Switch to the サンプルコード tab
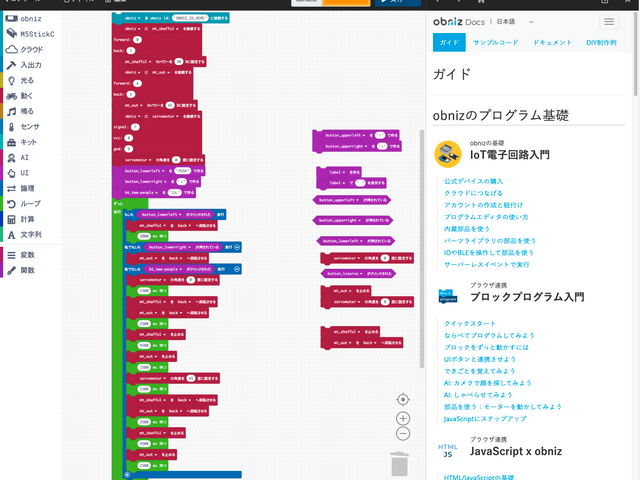Image resolution: width=640 pixels, height=480 pixels. point(496,42)
